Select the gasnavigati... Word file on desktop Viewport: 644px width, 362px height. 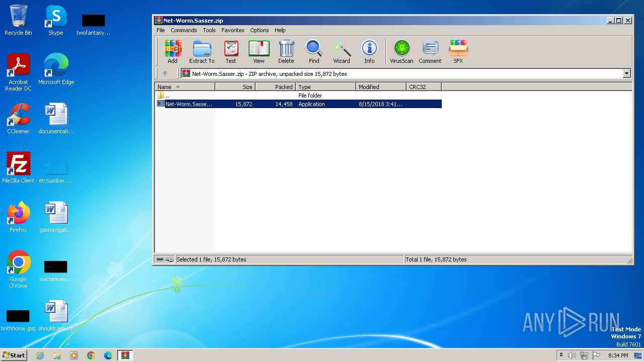click(56, 217)
